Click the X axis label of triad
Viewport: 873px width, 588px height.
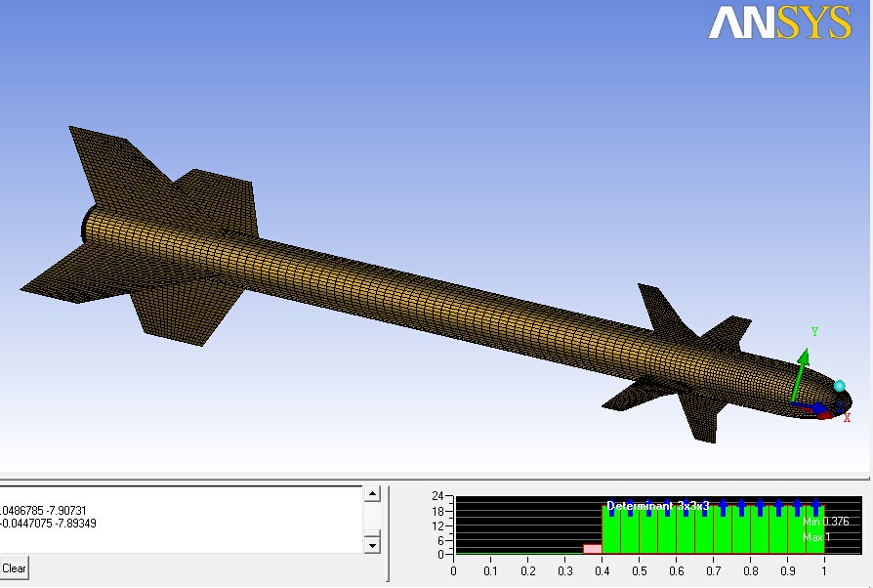(x=847, y=418)
